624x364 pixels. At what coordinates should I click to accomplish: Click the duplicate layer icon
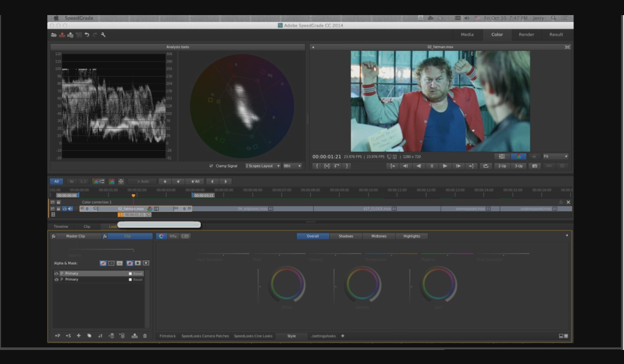tap(89, 336)
